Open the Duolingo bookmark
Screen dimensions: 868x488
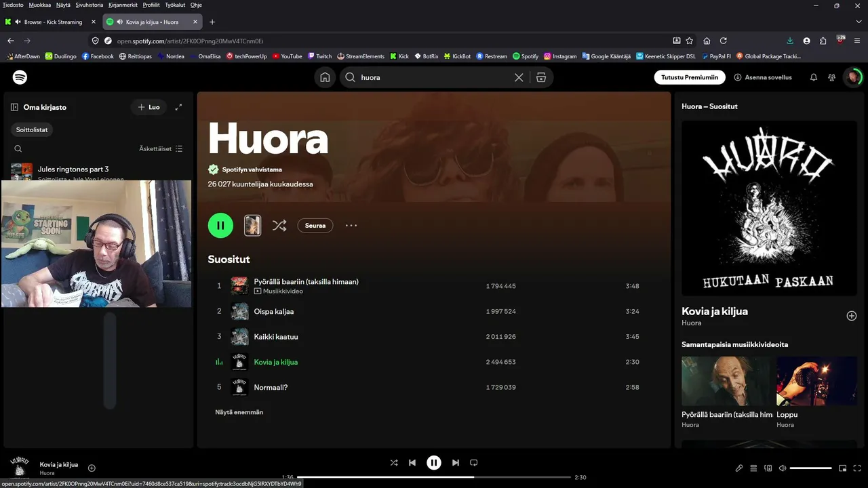[x=60, y=56]
